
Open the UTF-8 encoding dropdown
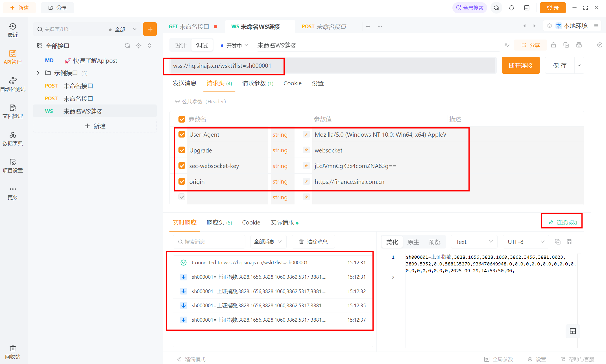click(x=526, y=242)
